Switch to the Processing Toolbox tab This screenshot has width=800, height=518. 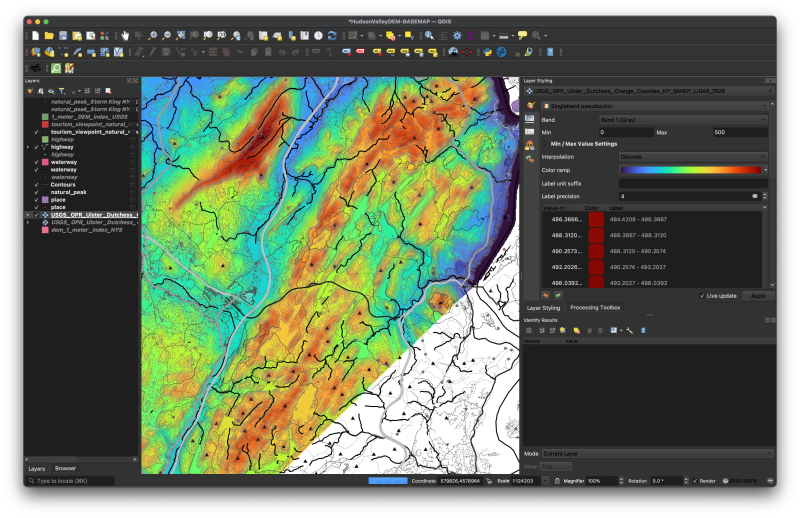(x=595, y=308)
